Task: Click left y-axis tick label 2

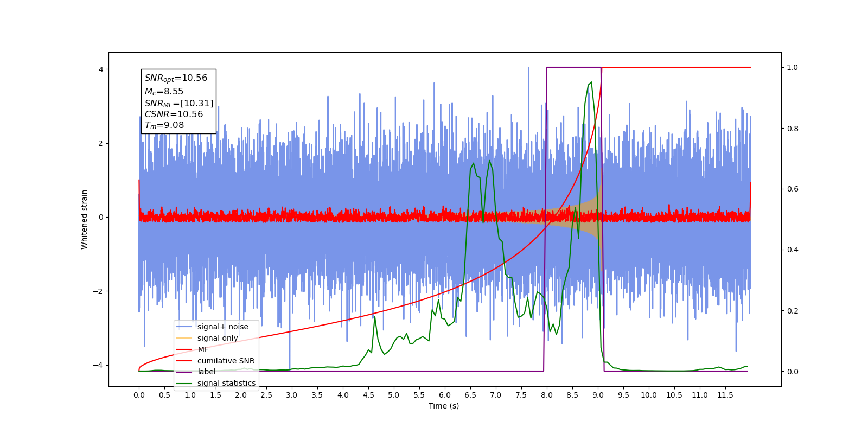Action: click(x=101, y=143)
